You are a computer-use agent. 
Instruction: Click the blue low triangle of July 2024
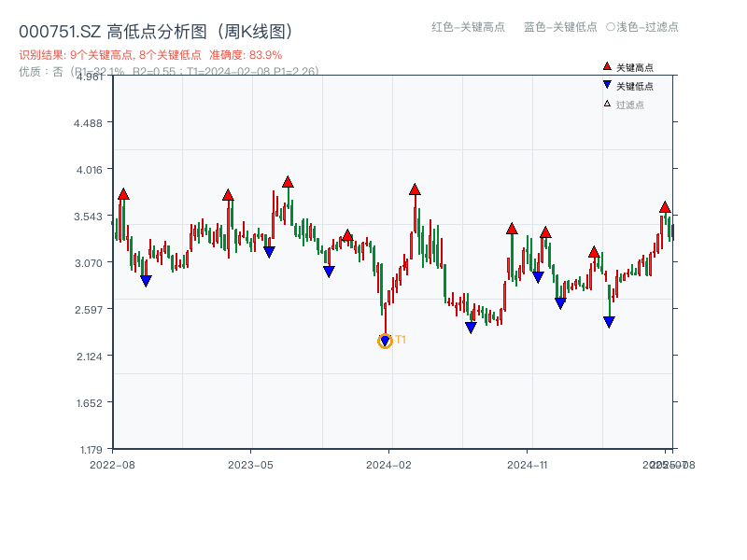point(471,328)
